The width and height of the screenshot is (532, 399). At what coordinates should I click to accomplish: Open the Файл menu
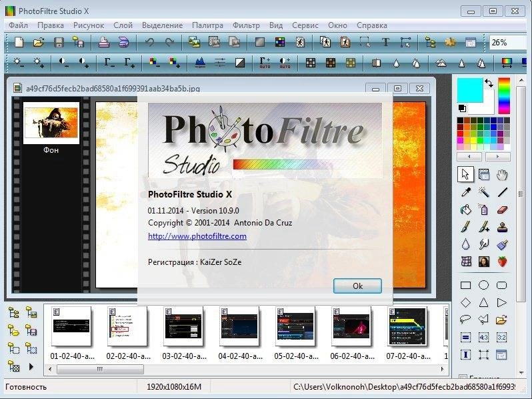click(x=18, y=25)
